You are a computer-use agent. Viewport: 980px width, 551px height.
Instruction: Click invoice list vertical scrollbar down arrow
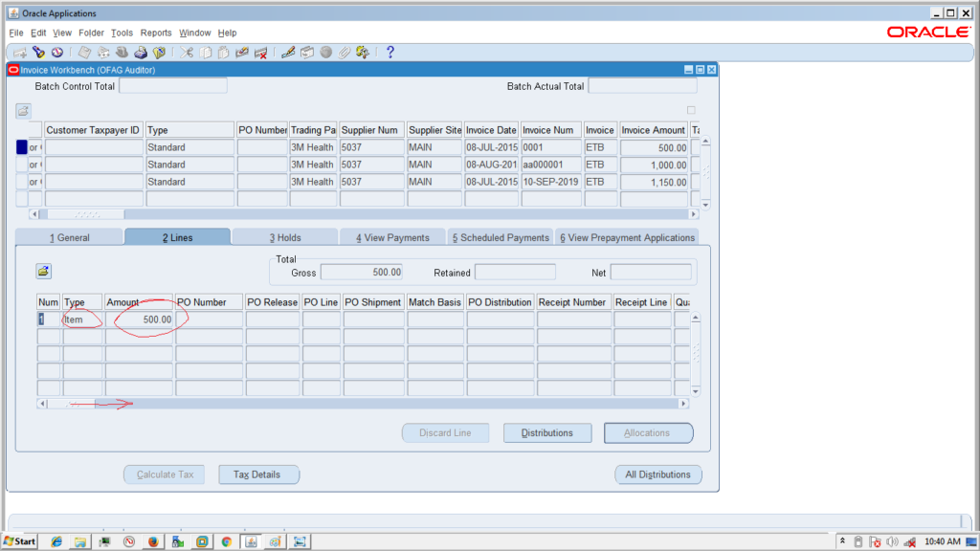pos(705,205)
